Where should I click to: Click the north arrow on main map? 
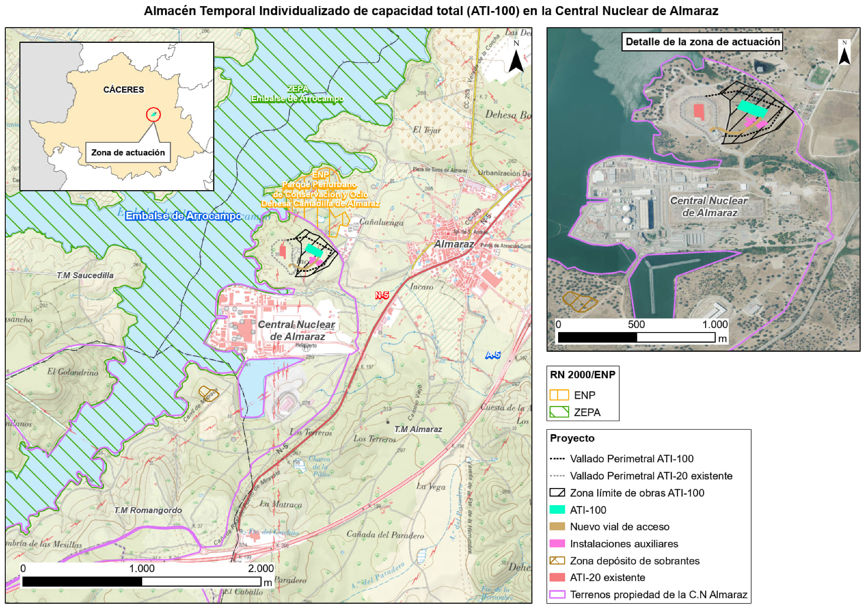pyautogui.click(x=516, y=60)
